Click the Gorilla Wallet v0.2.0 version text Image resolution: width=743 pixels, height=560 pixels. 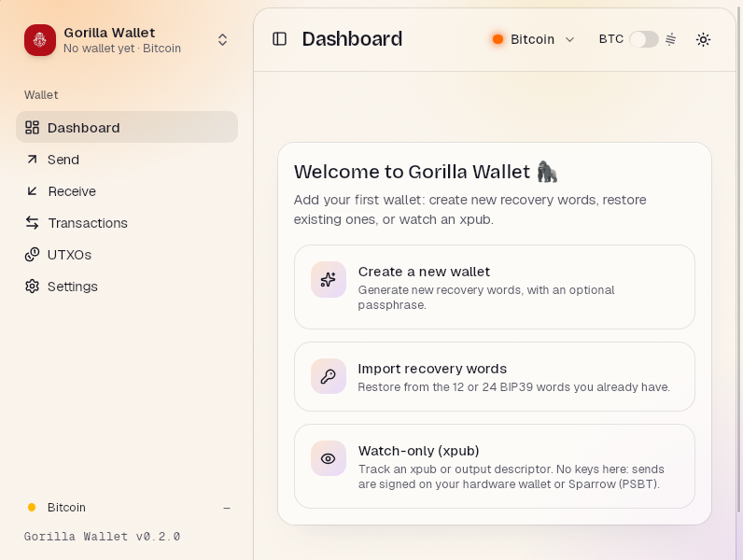pos(102,537)
